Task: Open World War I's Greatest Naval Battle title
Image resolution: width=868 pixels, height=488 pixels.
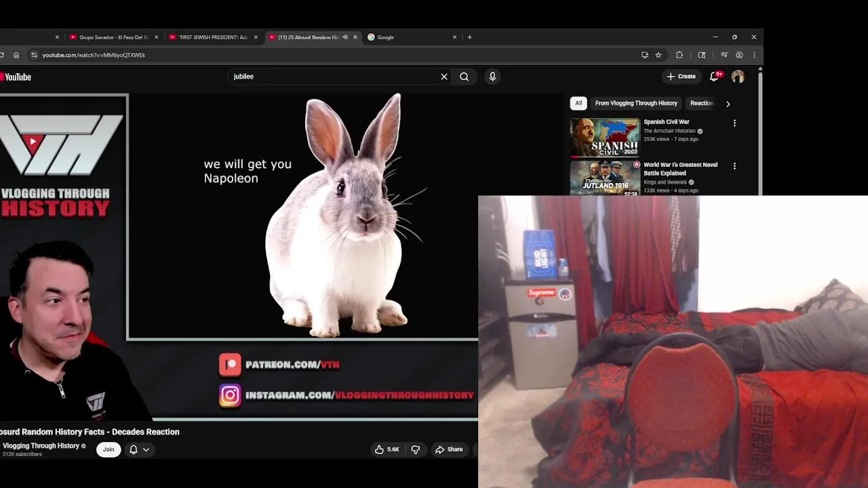Action: (680, 169)
